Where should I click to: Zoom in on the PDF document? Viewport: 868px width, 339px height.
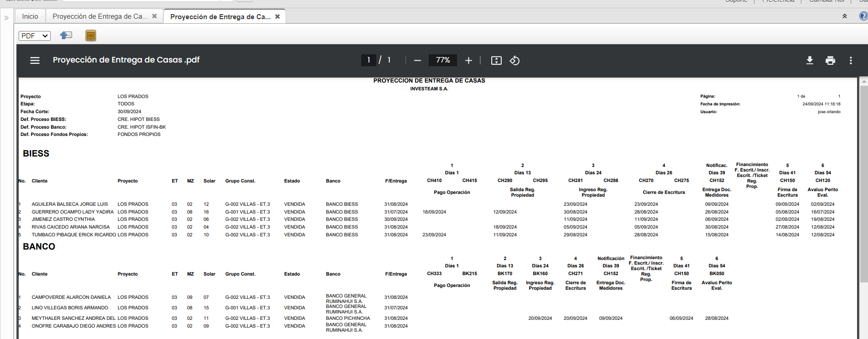(x=468, y=60)
